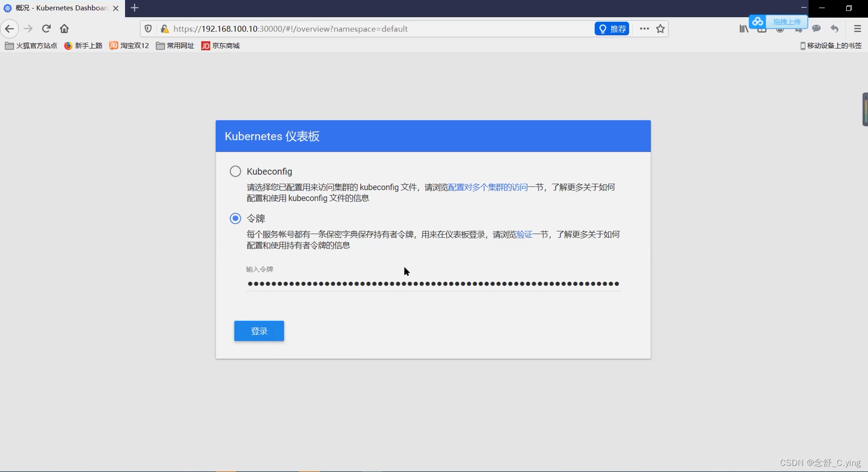Open the page actions ellipsis icon

click(x=644, y=29)
